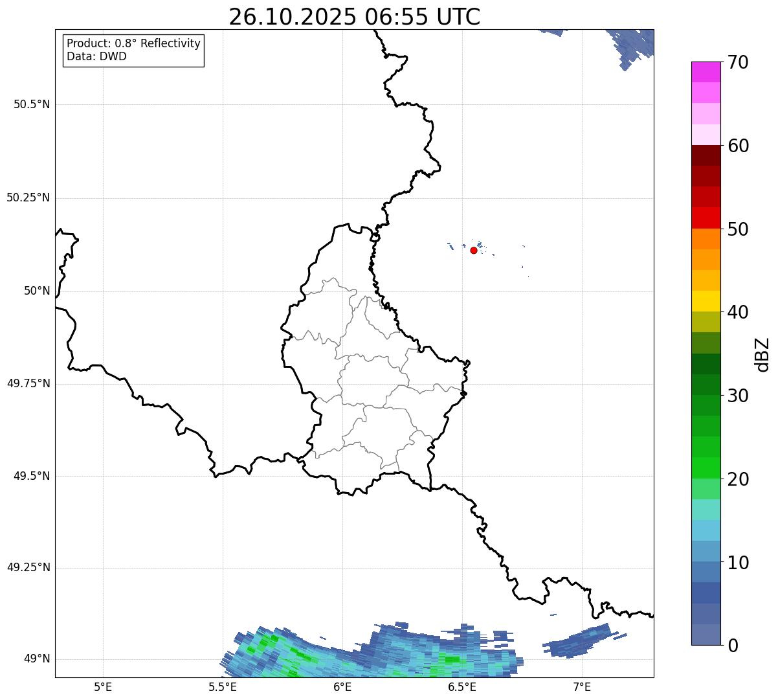778x700 pixels.
Task: Click the orange swatch just below 50
Action: (x=706, y=239)
